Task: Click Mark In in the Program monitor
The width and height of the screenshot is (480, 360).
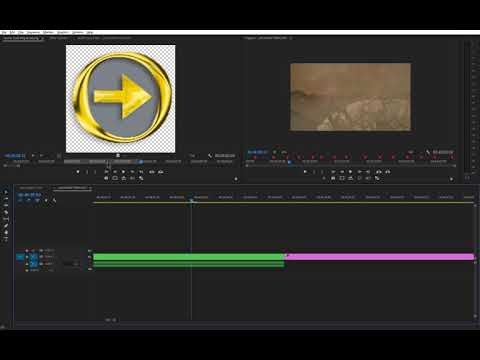Action: [x=314, y=172]
